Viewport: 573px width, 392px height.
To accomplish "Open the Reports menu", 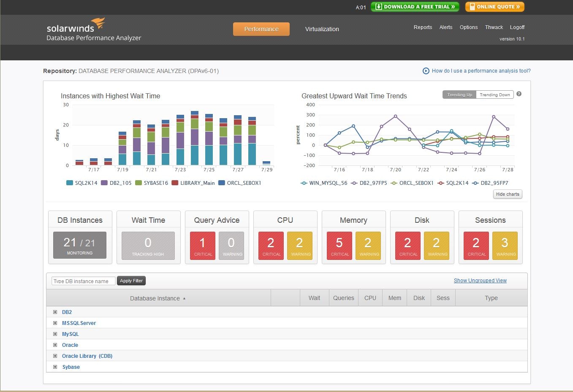I will pyautogui.click(x=423, y=27).
